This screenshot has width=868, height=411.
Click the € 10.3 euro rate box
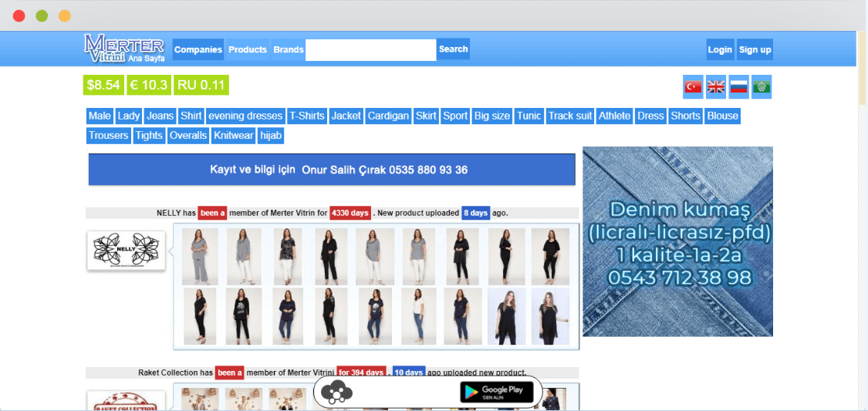click(x=149, y=85)
